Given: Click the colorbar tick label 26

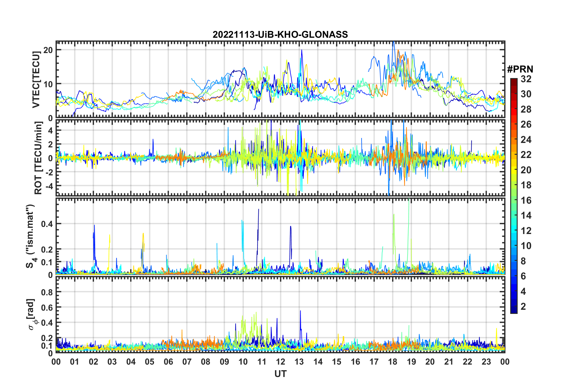Looking at the screenshot, I should [x=526, y=124].
